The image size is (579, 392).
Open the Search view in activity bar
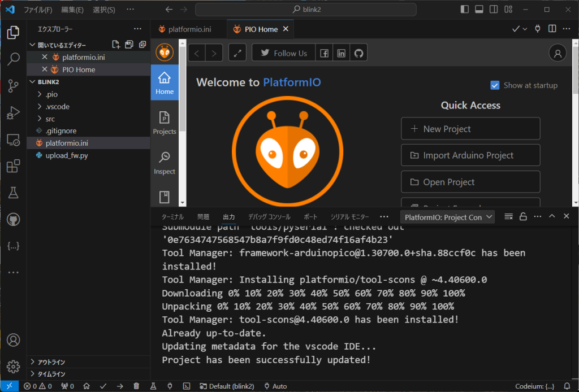pyautogui.click(x=14, y=59)
